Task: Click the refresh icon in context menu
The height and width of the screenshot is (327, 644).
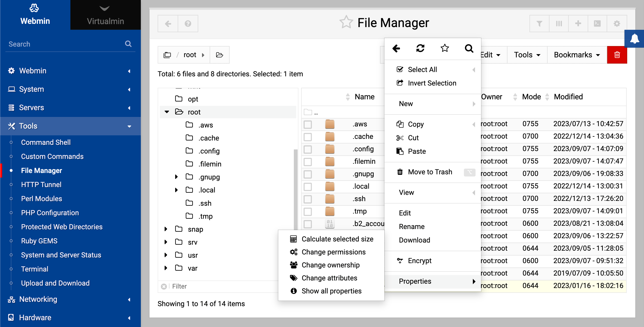Action: pyautogui.click(x=420, y=48)
